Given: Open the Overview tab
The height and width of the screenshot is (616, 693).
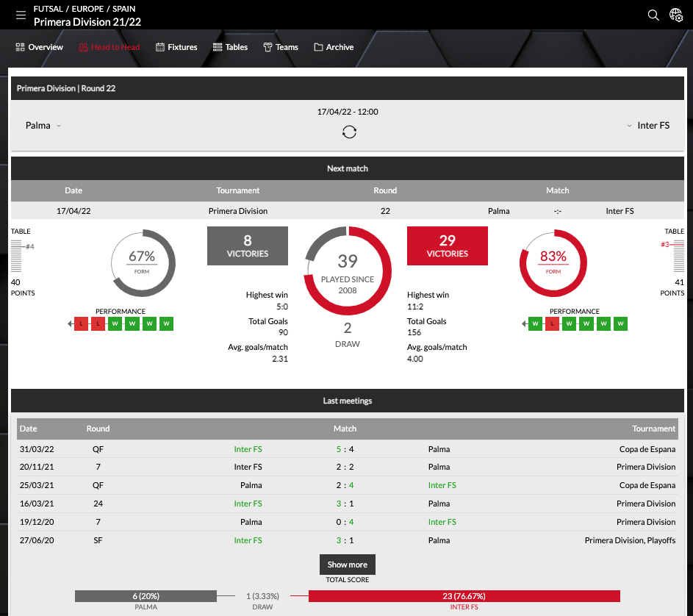Looking at the screenshot, I should coord(40,47).
